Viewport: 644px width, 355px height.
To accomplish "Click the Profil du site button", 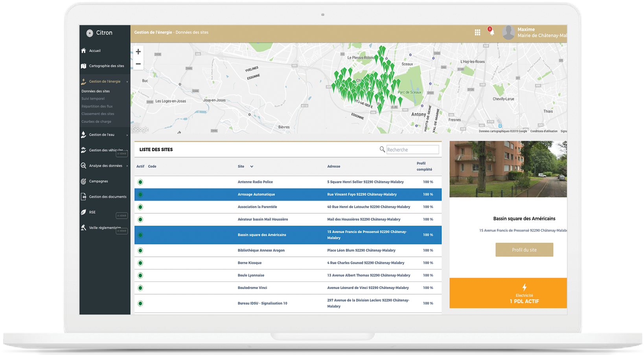I will coord(524,249).
